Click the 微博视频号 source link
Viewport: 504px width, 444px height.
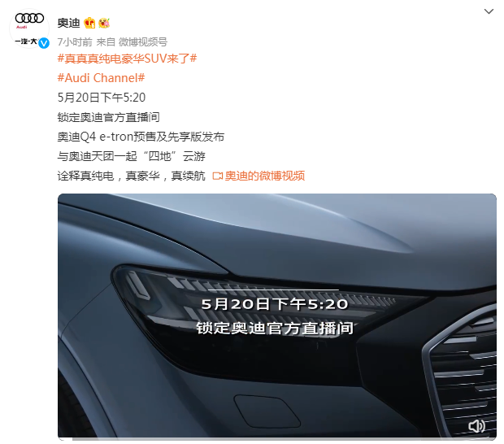[143, 41]
